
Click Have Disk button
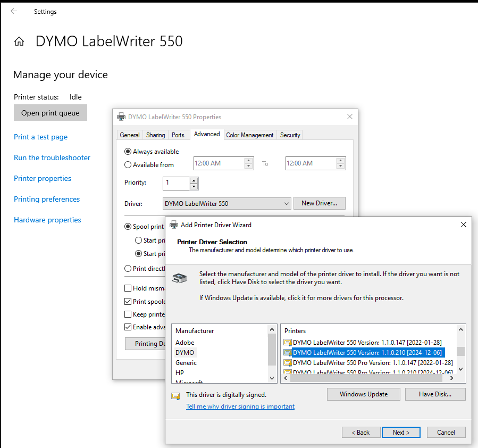pyautogui.click(x=435, y=394)
